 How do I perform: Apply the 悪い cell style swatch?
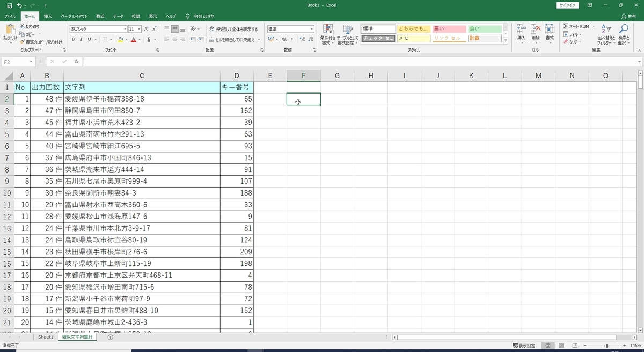click(x=449, y=29)
